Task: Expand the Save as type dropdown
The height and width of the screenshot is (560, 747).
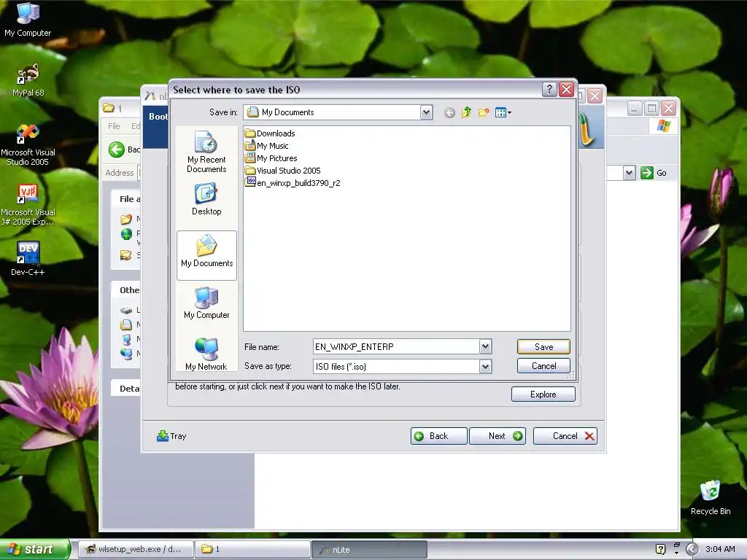Action: (x=485, y=366)
